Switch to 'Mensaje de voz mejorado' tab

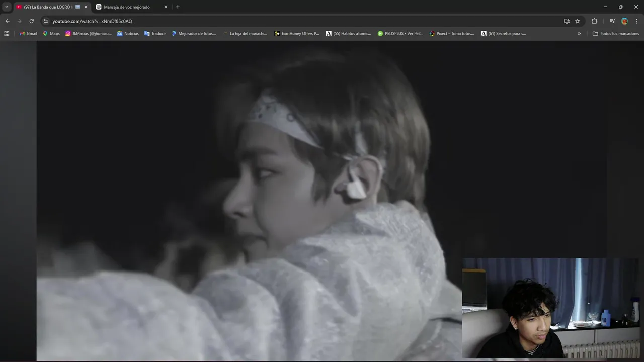coord(131,7)
